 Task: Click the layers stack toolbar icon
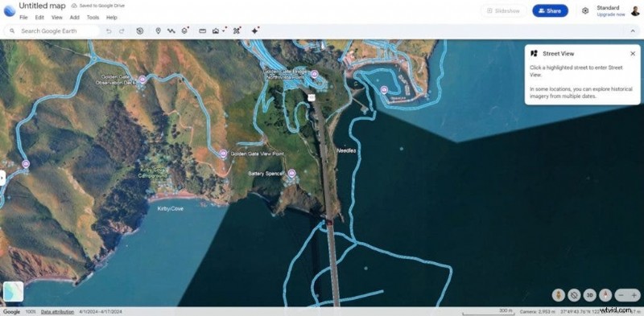coord(185,31)
